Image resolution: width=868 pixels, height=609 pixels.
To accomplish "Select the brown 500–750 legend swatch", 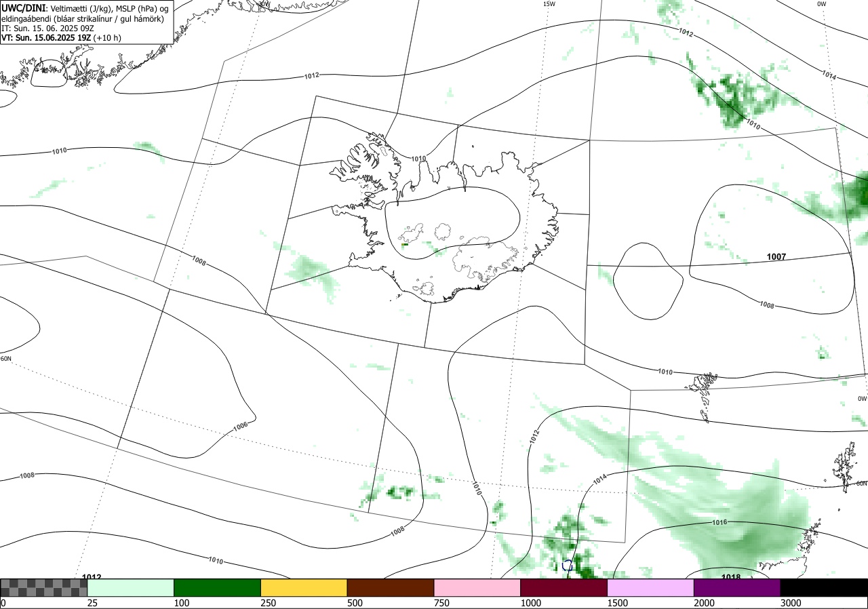I will pos(391,587).
